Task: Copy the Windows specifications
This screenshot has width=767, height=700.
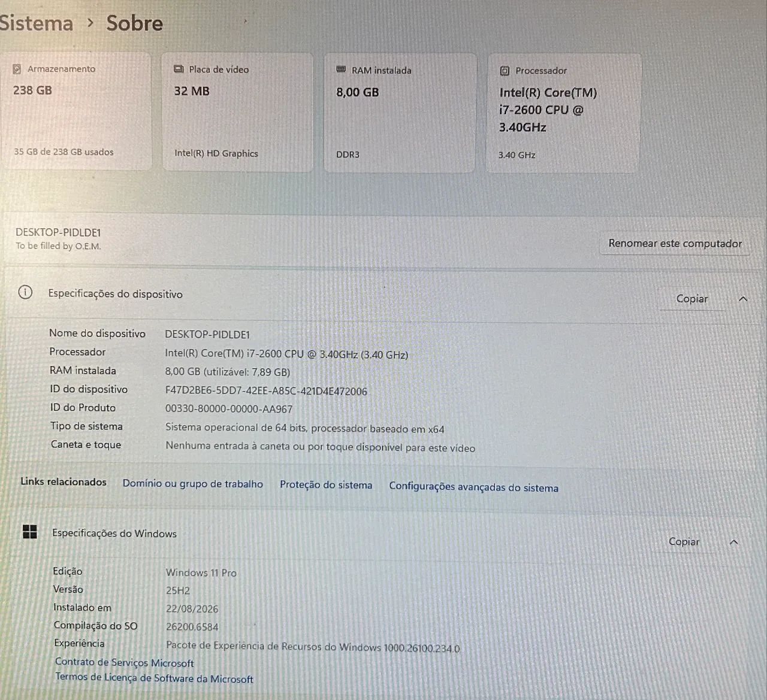Action: 684,542
